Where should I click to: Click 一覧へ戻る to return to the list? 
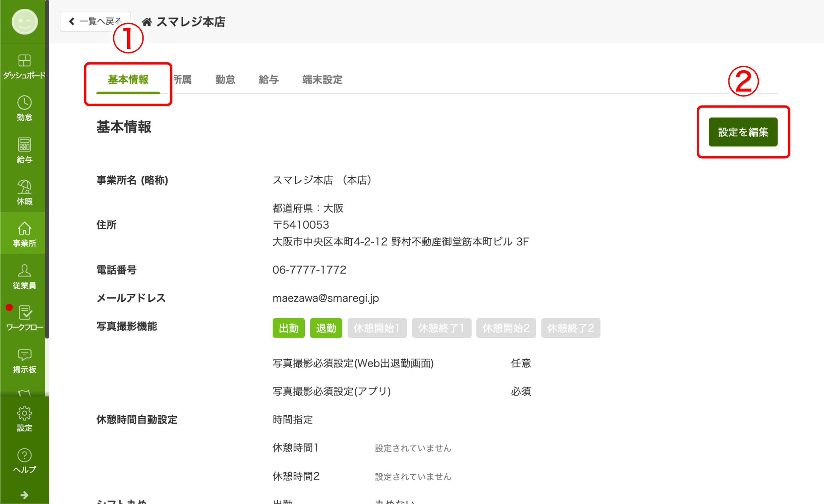point(95,21)
